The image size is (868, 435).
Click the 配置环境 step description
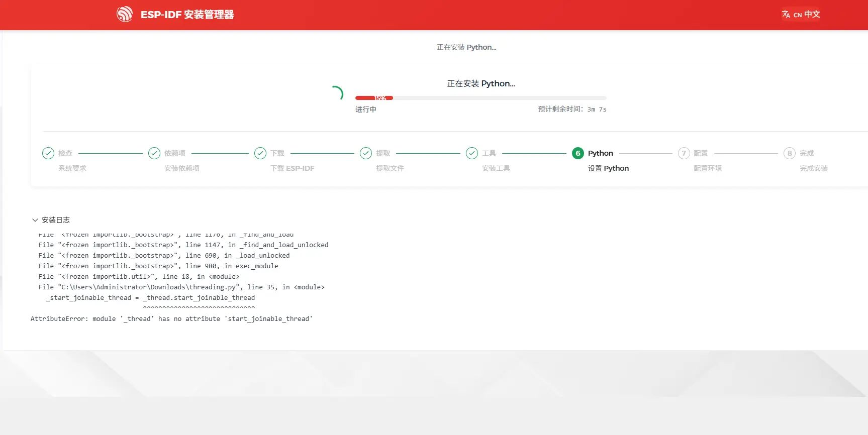tap(708, 168)
